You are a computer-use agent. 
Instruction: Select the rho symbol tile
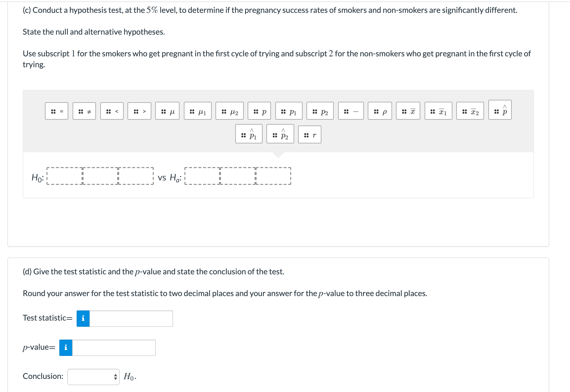[x=380, y=111]
